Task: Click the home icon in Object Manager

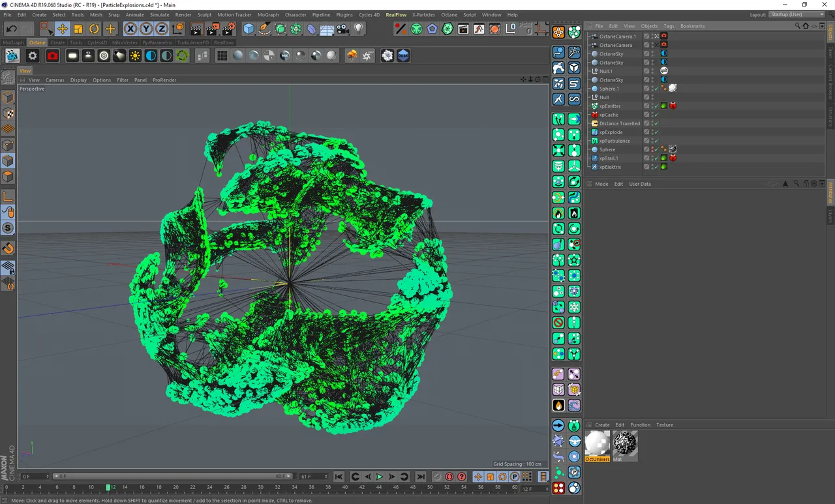Action: tap(806, 26)
